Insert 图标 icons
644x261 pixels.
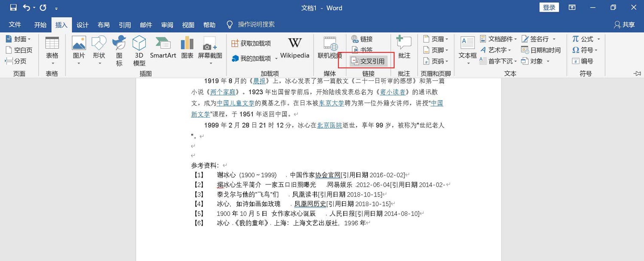click(x=119, y=51)
